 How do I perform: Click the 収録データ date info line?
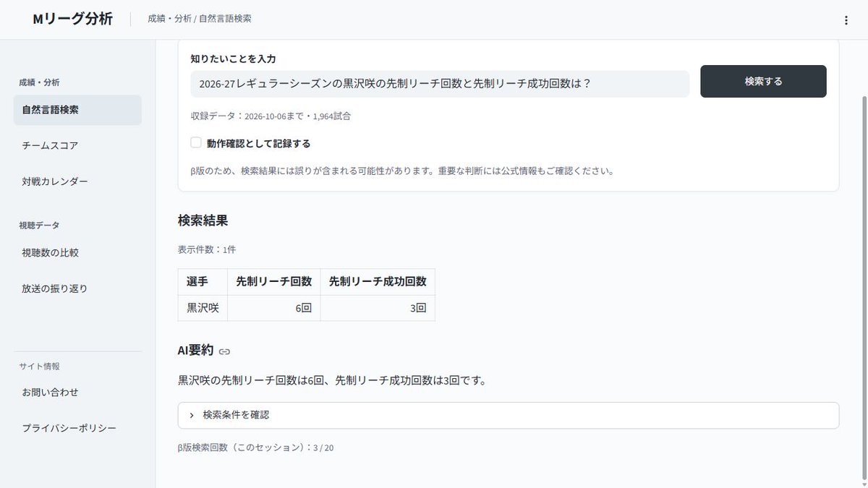pyautogui.click(x=271, y=116)
